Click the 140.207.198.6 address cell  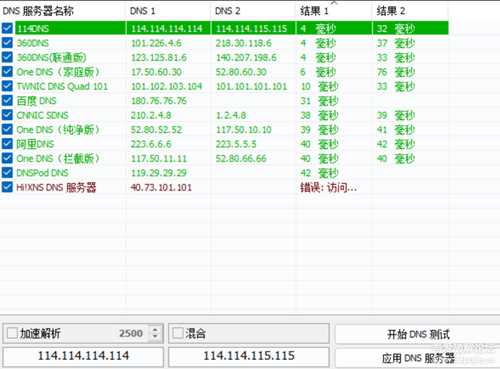point(246,57)
